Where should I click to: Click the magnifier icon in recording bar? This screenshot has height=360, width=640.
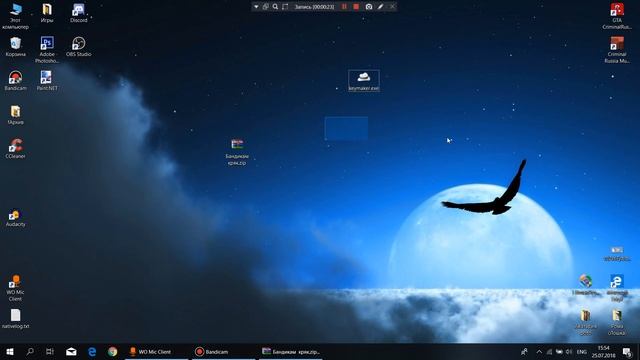(276, 7)
